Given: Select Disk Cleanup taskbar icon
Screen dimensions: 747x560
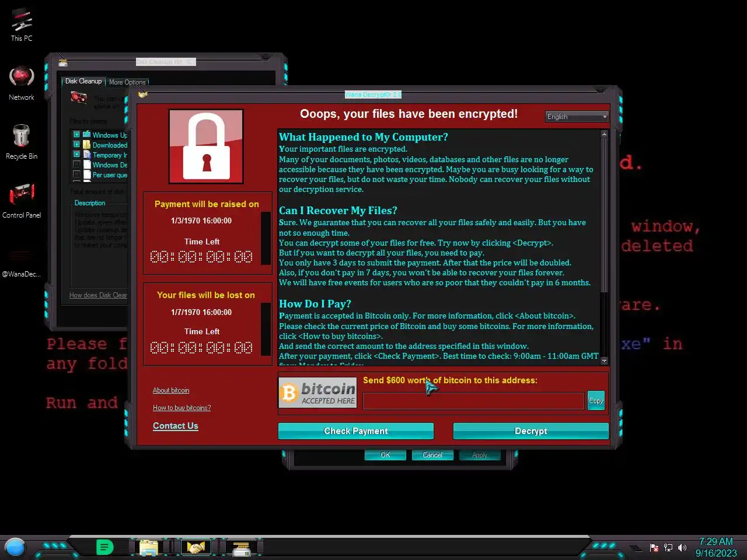Looking at the screenshot, I should pos(241,548).
